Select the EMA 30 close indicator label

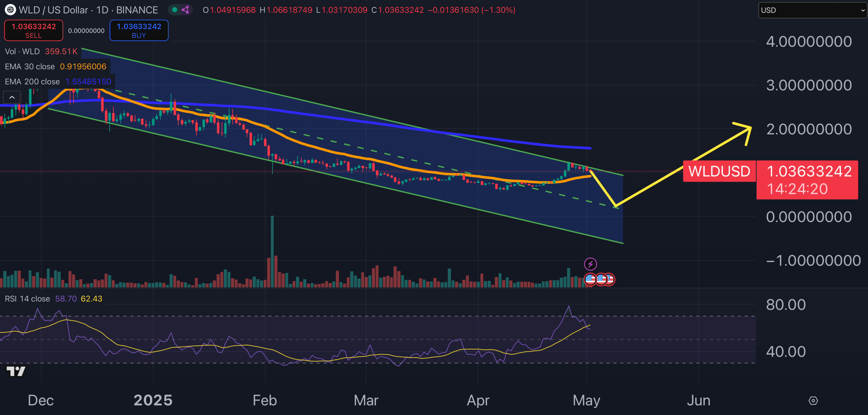pos(30,66)
